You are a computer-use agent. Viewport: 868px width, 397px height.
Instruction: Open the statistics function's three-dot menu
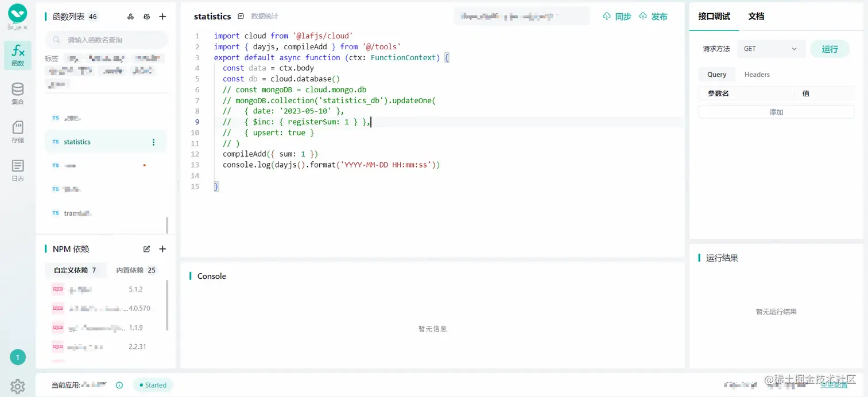[153, 142]
